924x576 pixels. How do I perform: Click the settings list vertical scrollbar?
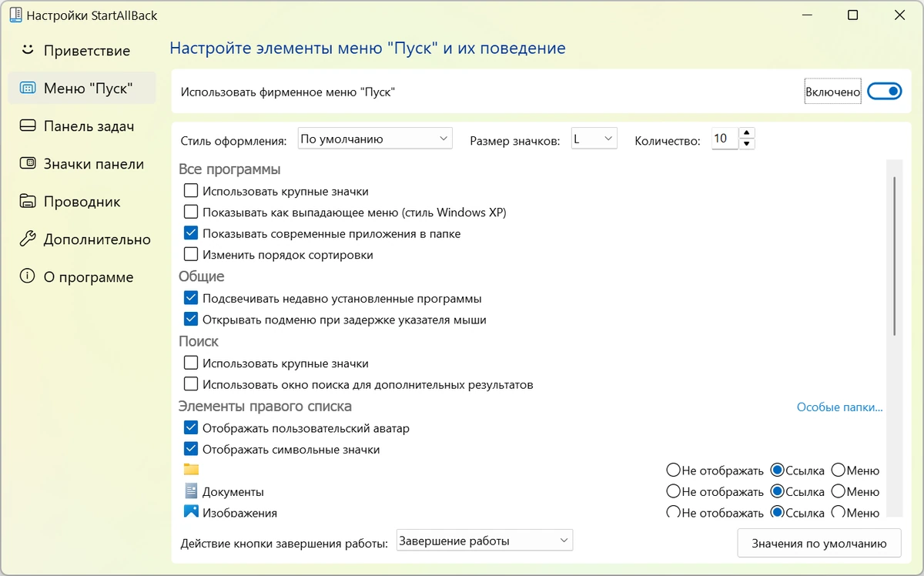(x=895, y=256)
